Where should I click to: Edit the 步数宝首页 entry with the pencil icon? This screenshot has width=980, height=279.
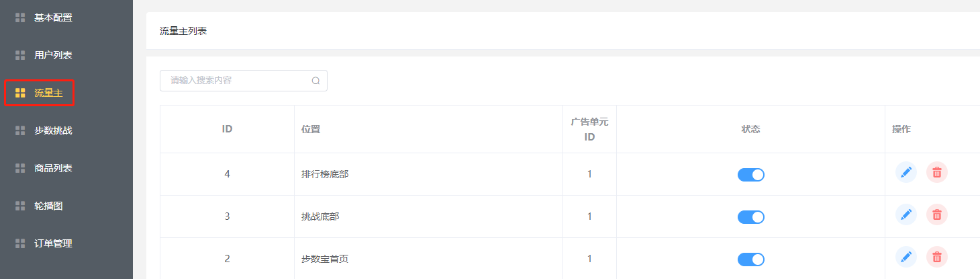click(x=906, y=257)
